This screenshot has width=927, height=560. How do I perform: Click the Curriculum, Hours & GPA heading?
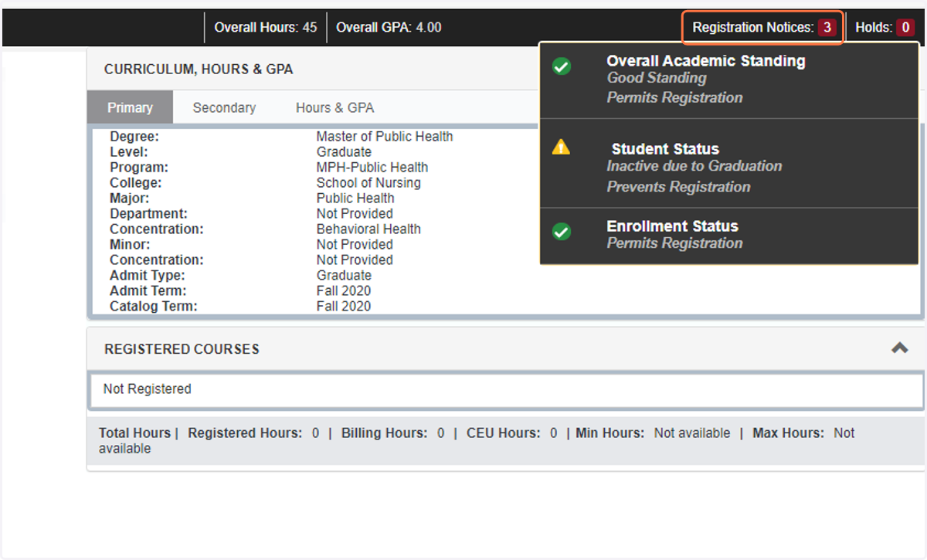pos(199,70)
